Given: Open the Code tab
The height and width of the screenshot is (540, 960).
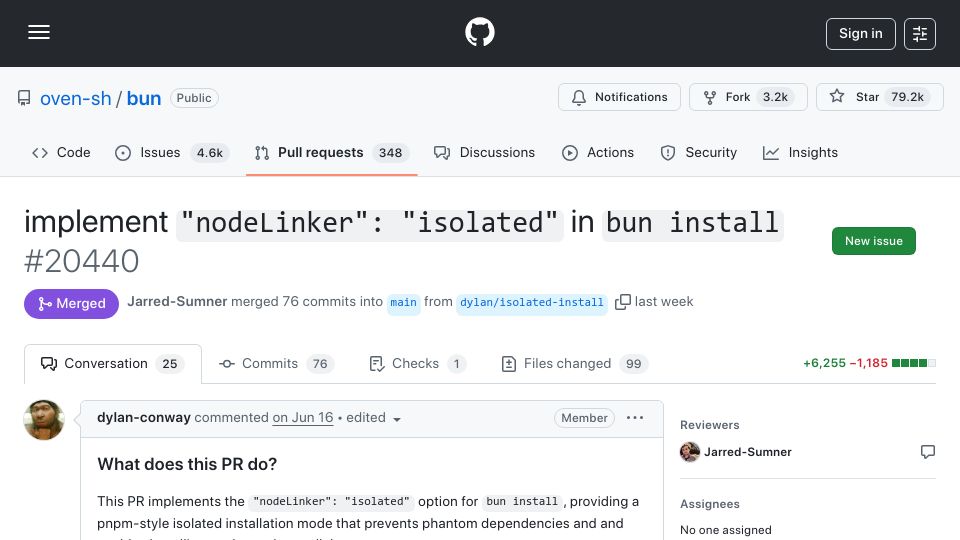Looking at the screenshot, I should 61,152.
